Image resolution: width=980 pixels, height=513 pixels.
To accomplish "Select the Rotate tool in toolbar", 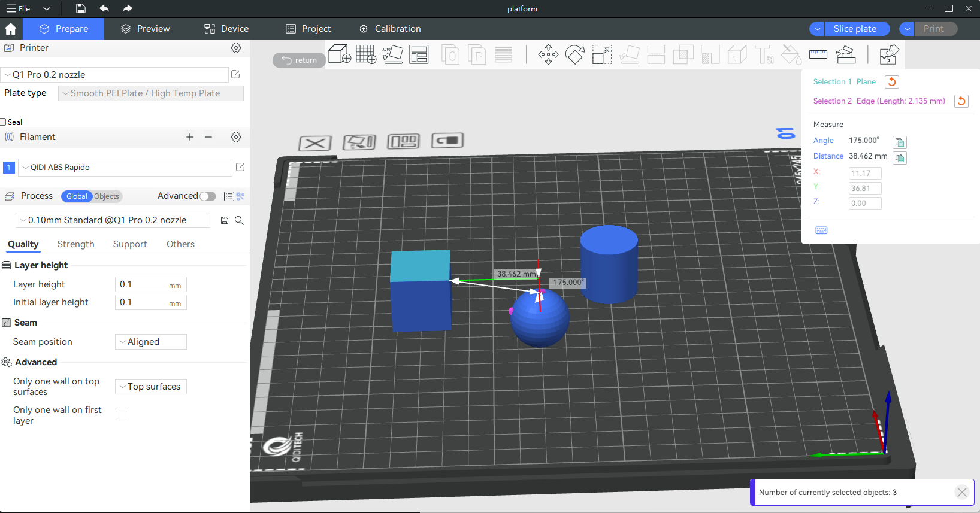I will (x=575, y=55).
